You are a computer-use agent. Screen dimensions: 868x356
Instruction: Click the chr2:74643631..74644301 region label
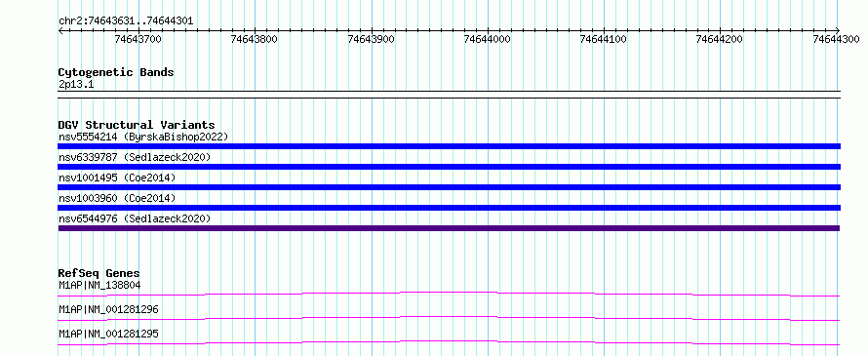[x=126, y=21]
